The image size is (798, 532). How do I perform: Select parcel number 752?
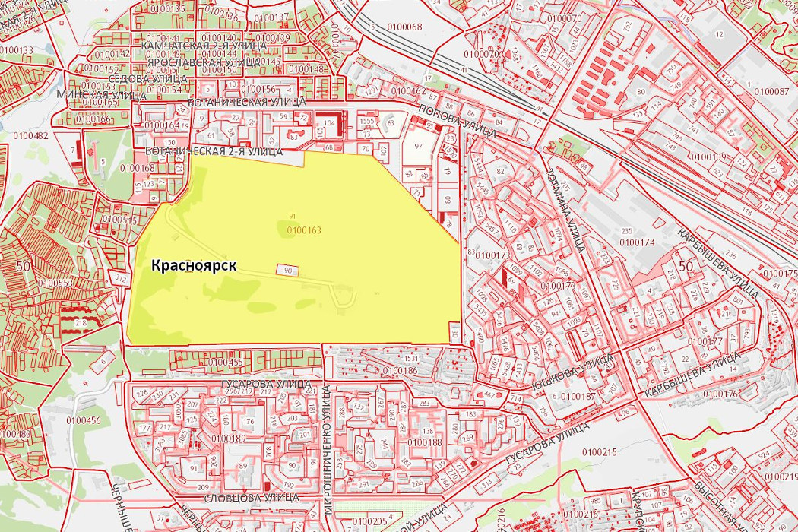point(628,25)
